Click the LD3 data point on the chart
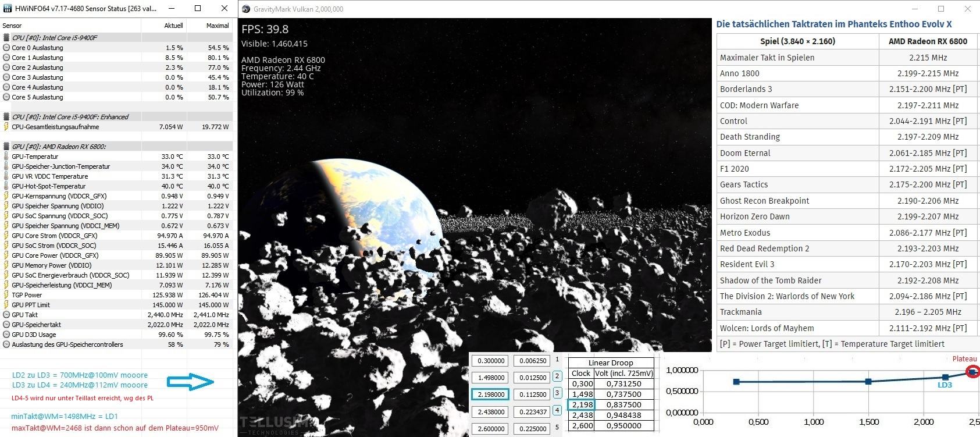Viewport: 980px width, 437px height. click(x=946, y=378)
